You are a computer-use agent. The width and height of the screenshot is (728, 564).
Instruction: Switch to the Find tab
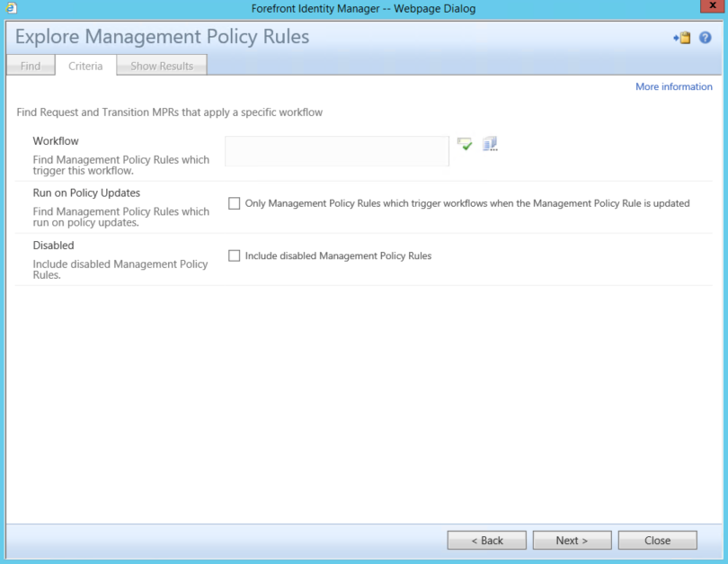(x=31, y=66)
